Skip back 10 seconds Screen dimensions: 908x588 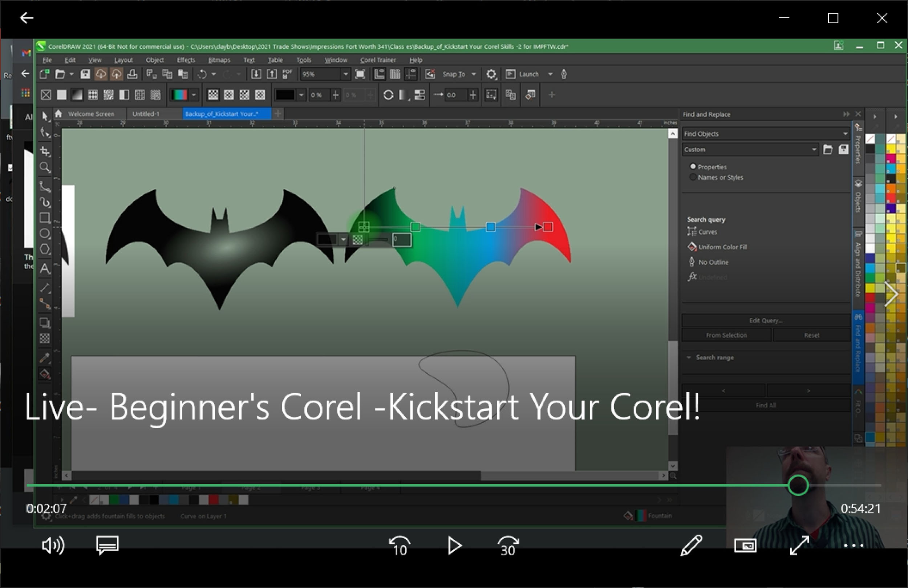coord(400,546)
